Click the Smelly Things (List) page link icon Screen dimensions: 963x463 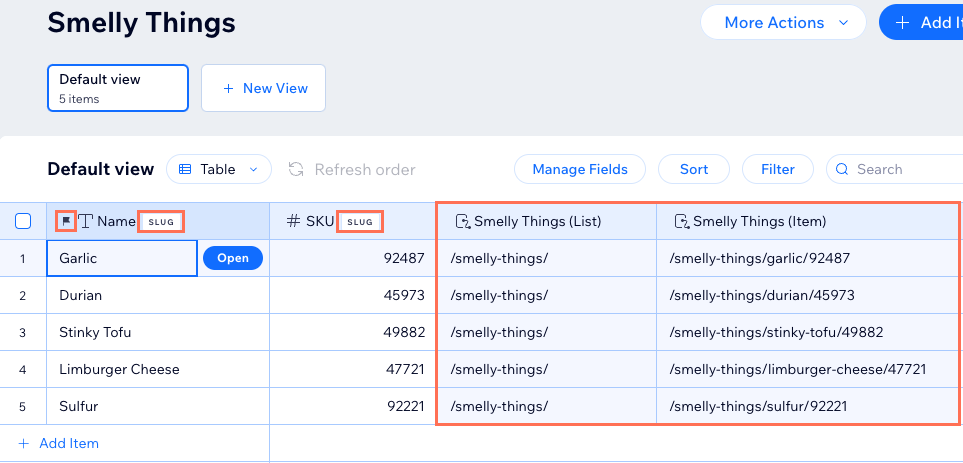click(462, 221)
